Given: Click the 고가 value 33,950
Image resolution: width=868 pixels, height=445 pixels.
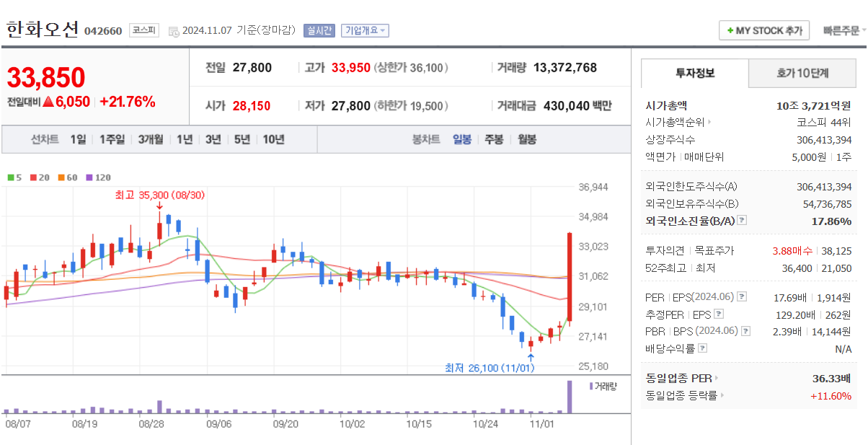Looking at the screenshot, I should [351, 68].
